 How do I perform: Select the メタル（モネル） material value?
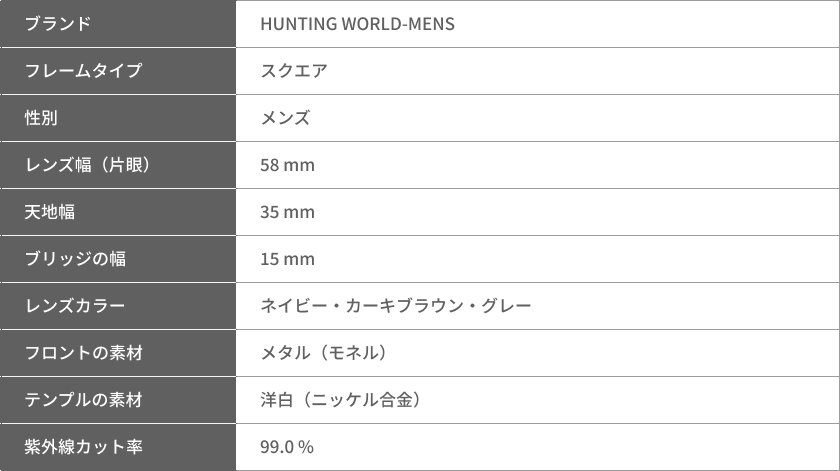pyautogui.click(x=324, y=353)
